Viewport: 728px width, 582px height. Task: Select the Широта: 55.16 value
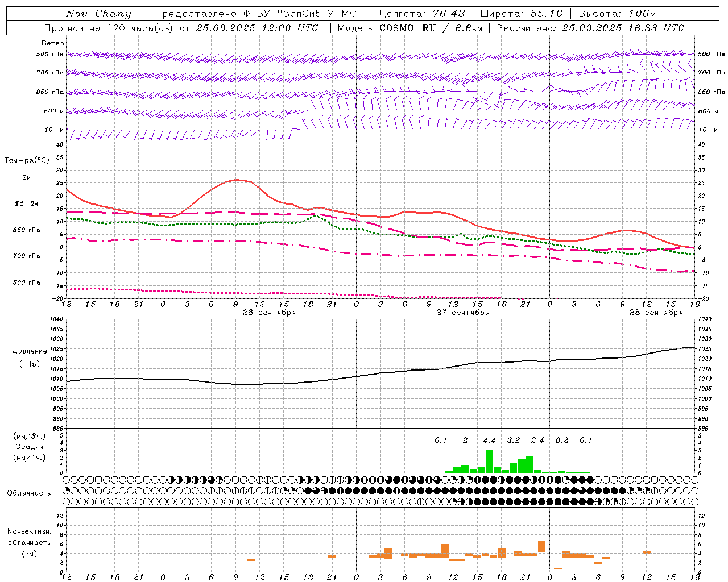[522, 14]
